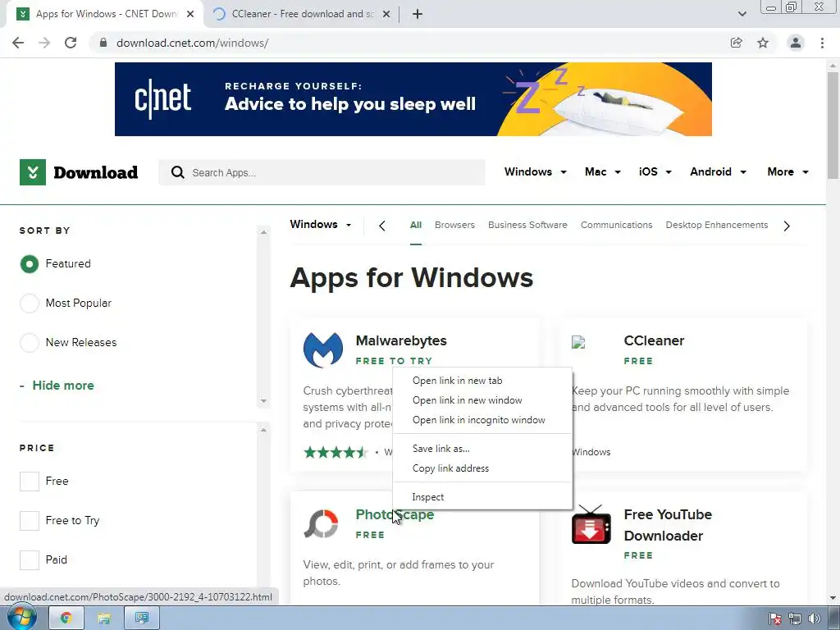Click the Sort By panel scroll-down arrow
Viewport: 840px width, 630px height.
(x=263, y=400)
